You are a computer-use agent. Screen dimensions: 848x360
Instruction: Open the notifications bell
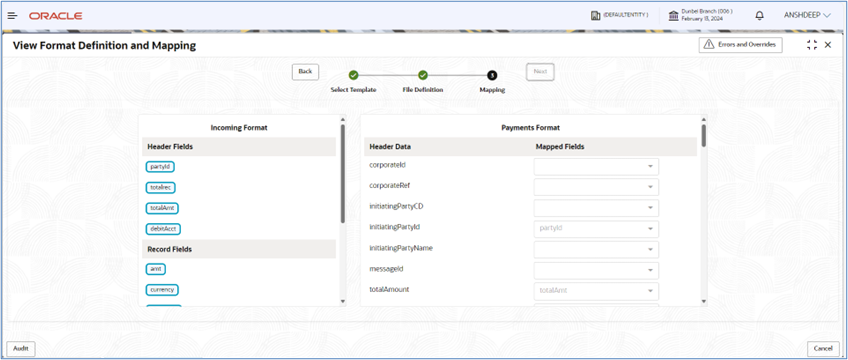[759, 16]
